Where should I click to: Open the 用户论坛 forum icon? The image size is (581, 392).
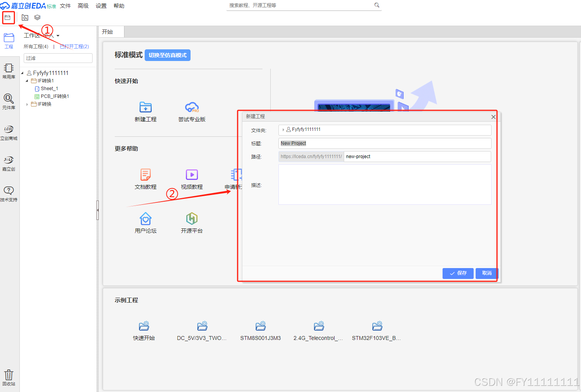tap(145, 223)
